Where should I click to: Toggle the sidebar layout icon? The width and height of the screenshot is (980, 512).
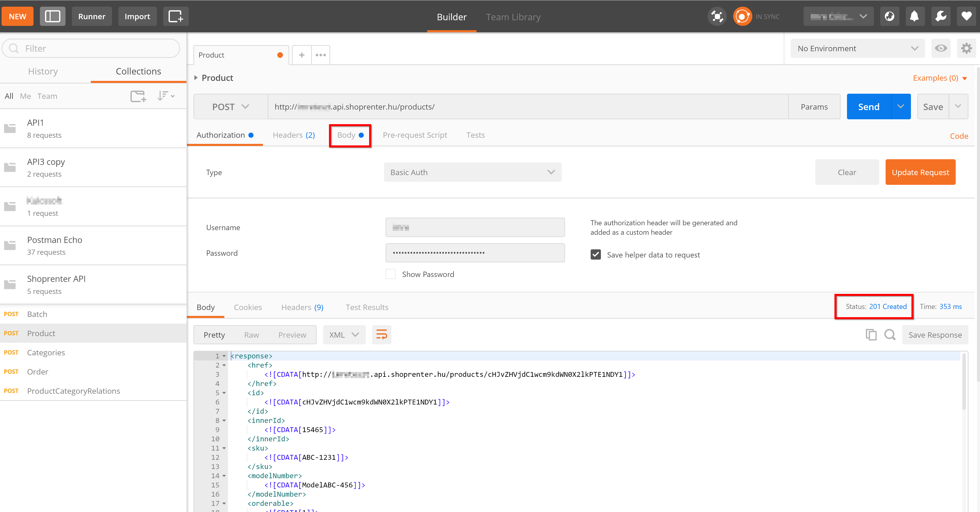(52, 16)
